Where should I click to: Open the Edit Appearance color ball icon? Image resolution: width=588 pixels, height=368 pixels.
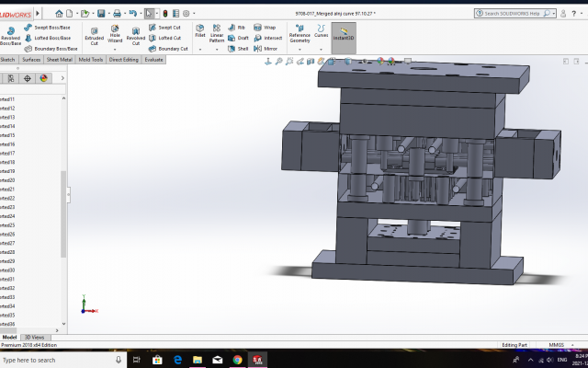click(380, 61)
